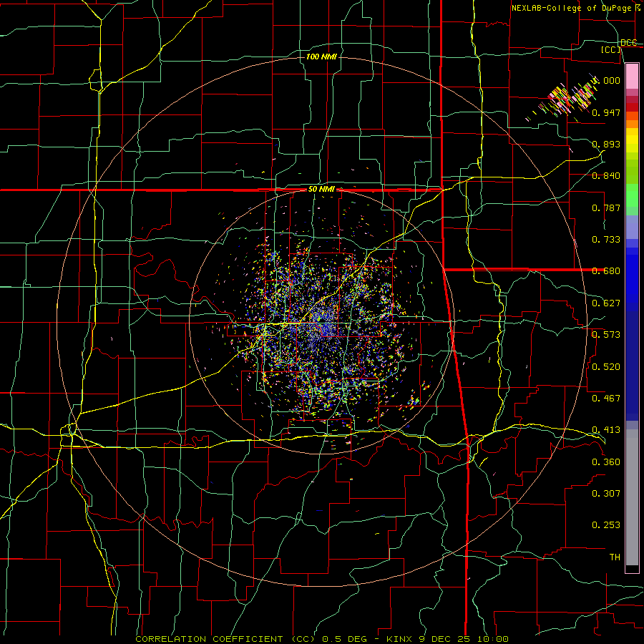Click the 0.413 color scale value
Viewport: 644px width, 644px height.
coord(606,430)
